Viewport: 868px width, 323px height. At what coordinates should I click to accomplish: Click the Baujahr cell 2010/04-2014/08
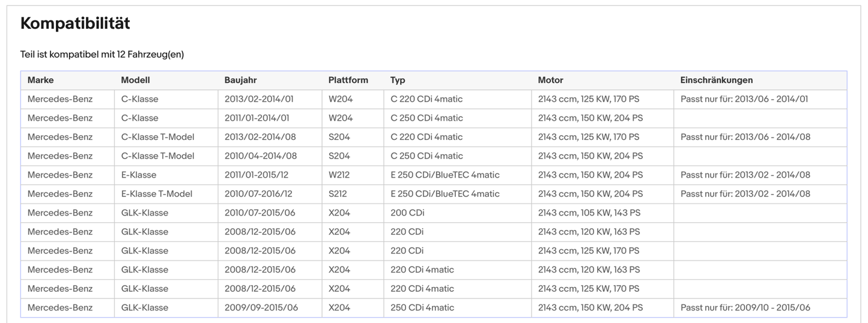pyautogui.click(x=260, y=155)
